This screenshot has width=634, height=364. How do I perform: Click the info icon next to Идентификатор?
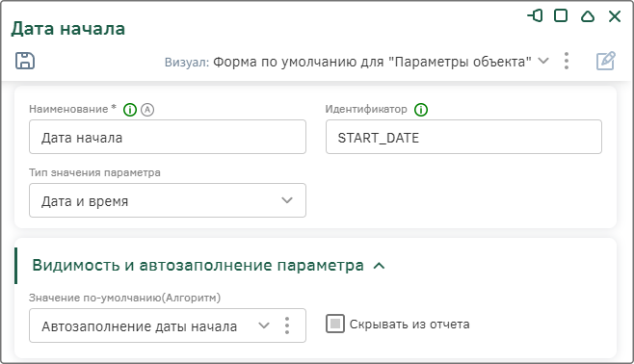421,110
